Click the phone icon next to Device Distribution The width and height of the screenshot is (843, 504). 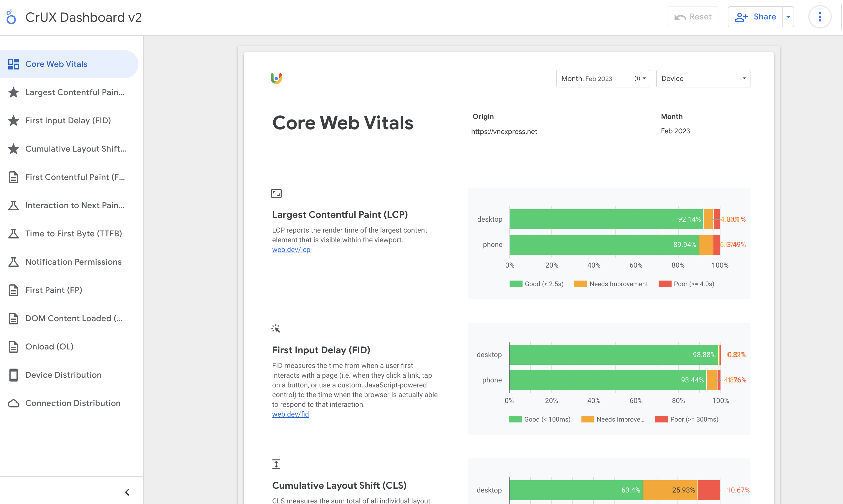point(14,375)
